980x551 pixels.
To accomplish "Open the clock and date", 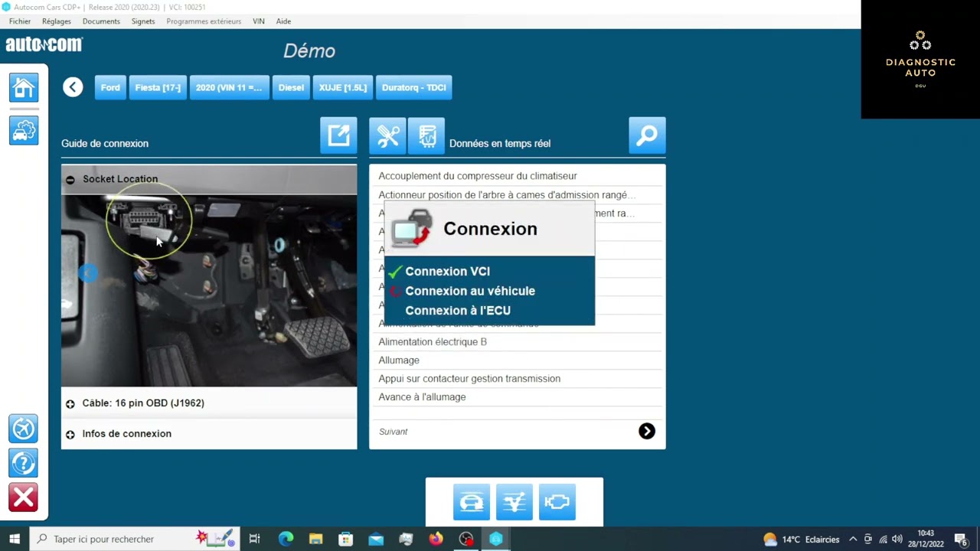I will pyautogui.click(x=926, y=539).
